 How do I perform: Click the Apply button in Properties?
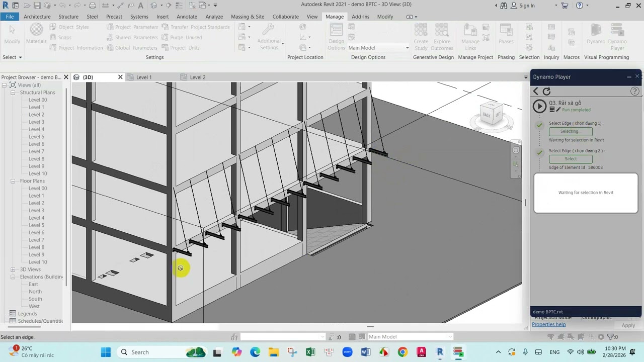628,326
